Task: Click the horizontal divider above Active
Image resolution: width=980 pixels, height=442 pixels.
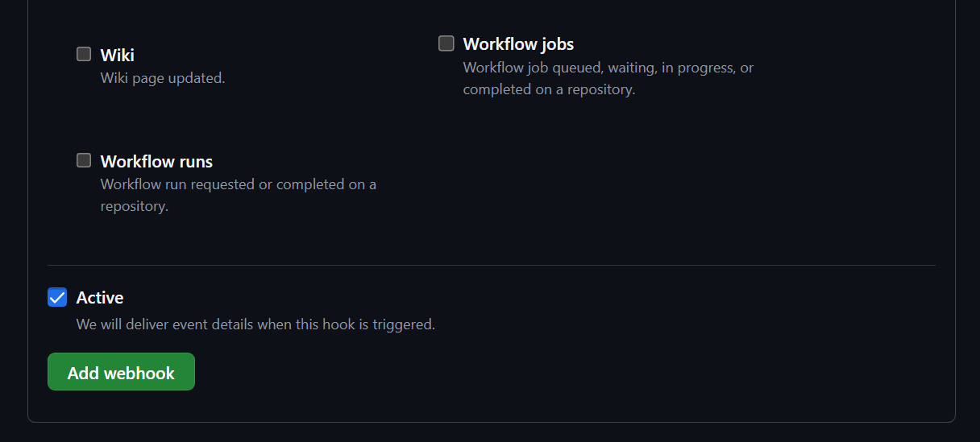Action: click(x=492, y=265)
